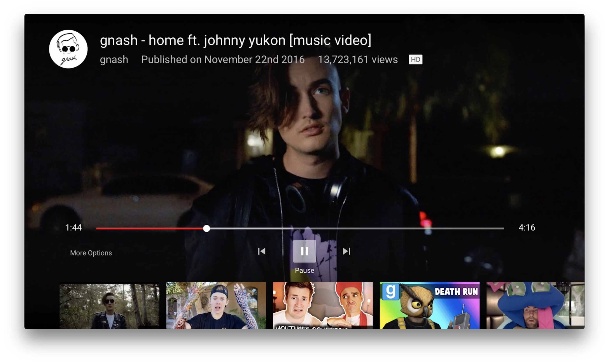Open the video of the man in the forest

pos(109,306)
